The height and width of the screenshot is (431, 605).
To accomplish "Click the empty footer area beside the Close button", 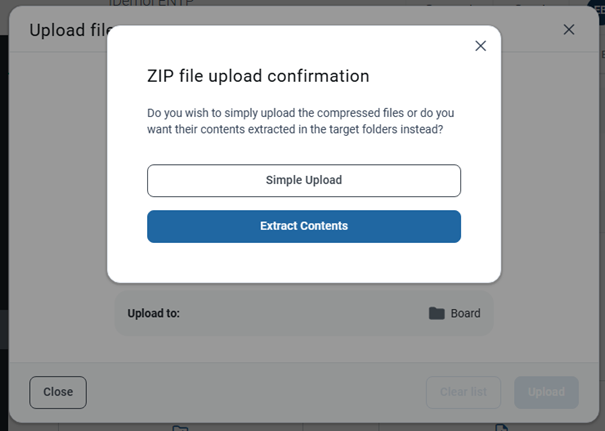I will (x=250, y=392).
